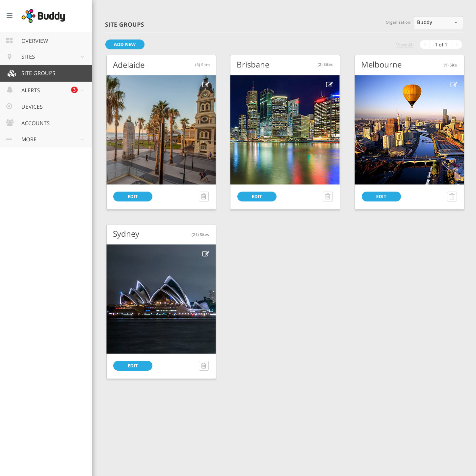This screenshot has height=476, width=476.
Task: Click edit image icon on Sydney photo
Action: tap(205, 254)
